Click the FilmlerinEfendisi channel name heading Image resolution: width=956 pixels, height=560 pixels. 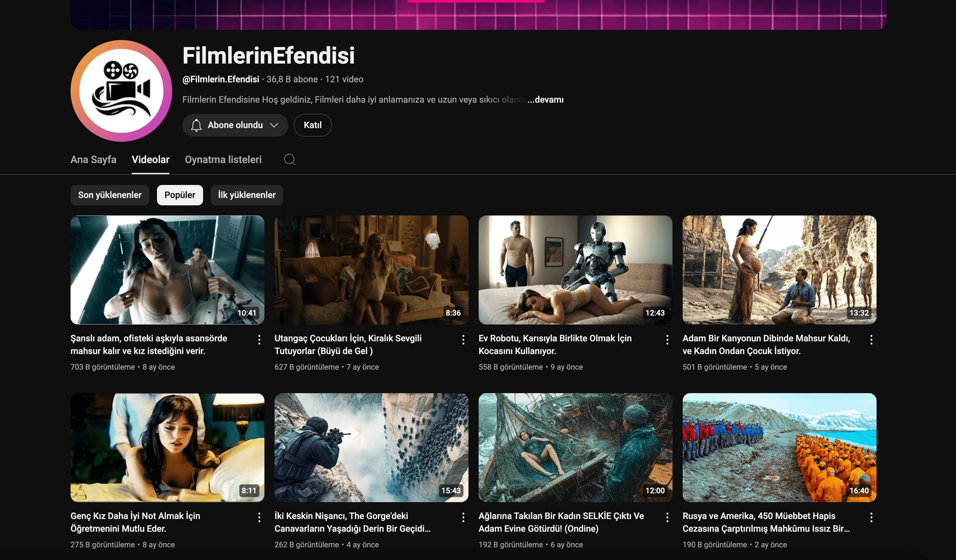coord(269,55)
